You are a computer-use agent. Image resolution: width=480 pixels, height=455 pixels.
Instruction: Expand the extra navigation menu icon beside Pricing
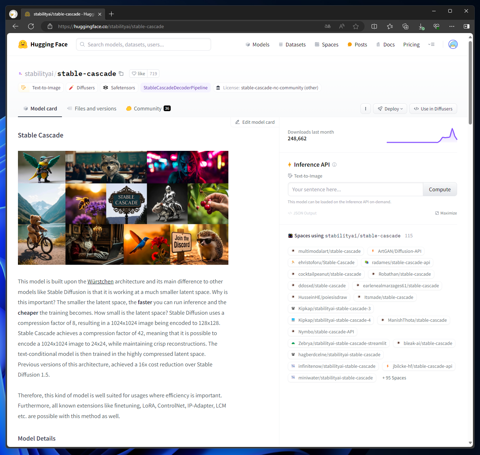coord(431,44)
